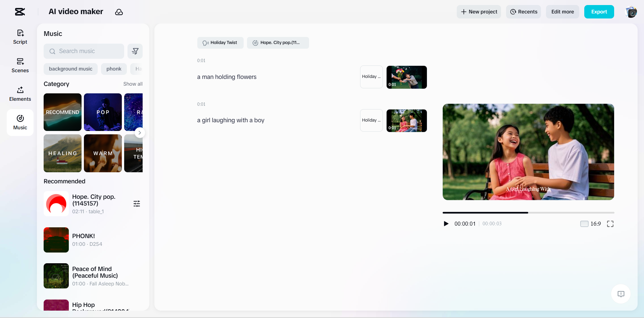The height and width of the screenshot is (318, 644).
Task: Select the background music tag
Action: 70,69
